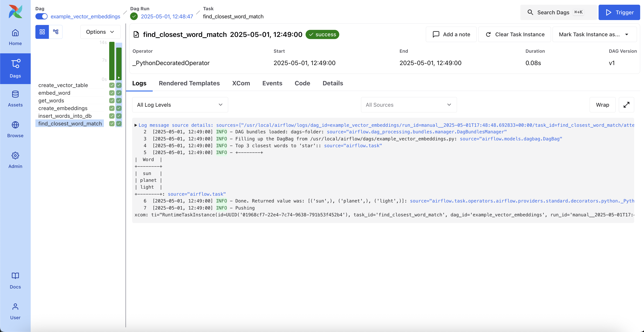Open All Sources dropdown
This screenshot has width=644, height=332.
click(x=409, y=105)
